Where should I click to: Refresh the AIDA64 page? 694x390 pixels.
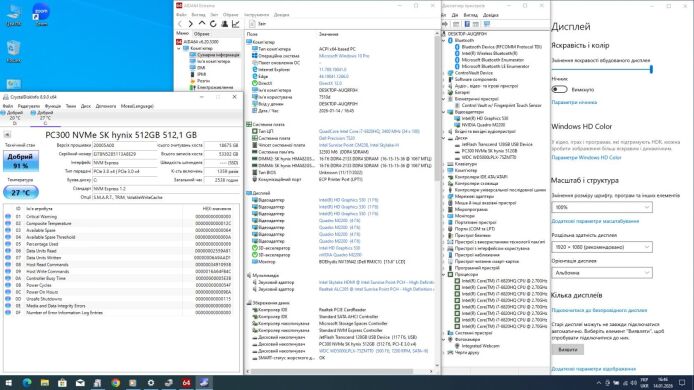213,24
